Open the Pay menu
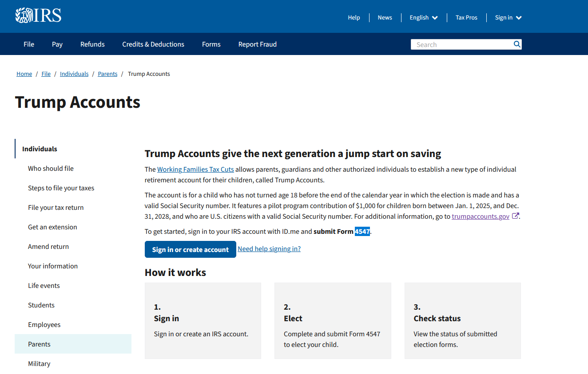 pyautogui.click(x=57, y=44)
